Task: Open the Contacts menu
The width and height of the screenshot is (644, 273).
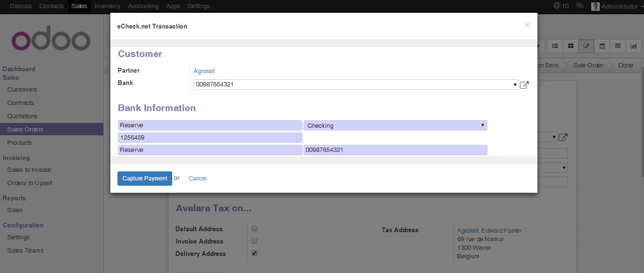Action: pyautogui.click(x=51, y=6)
